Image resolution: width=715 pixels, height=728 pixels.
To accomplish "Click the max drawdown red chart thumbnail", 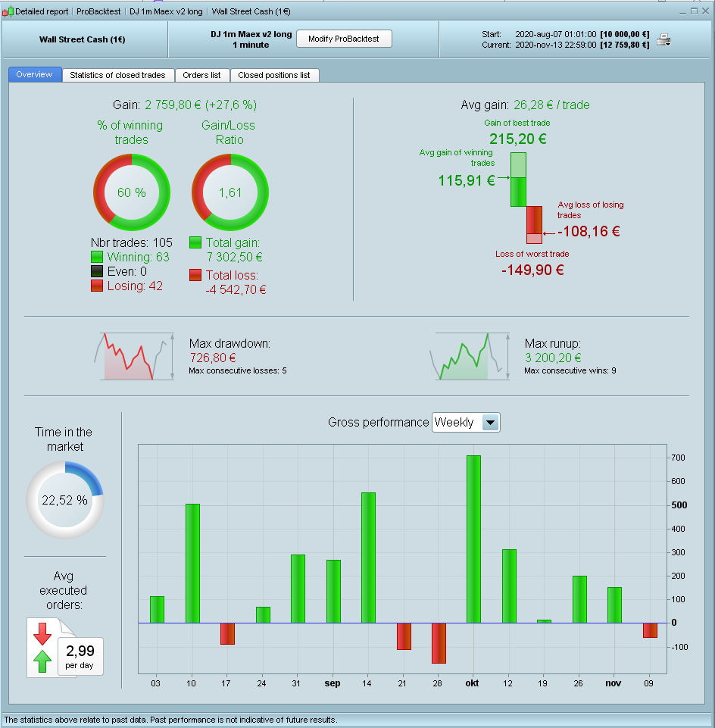I will pos(134,356).
